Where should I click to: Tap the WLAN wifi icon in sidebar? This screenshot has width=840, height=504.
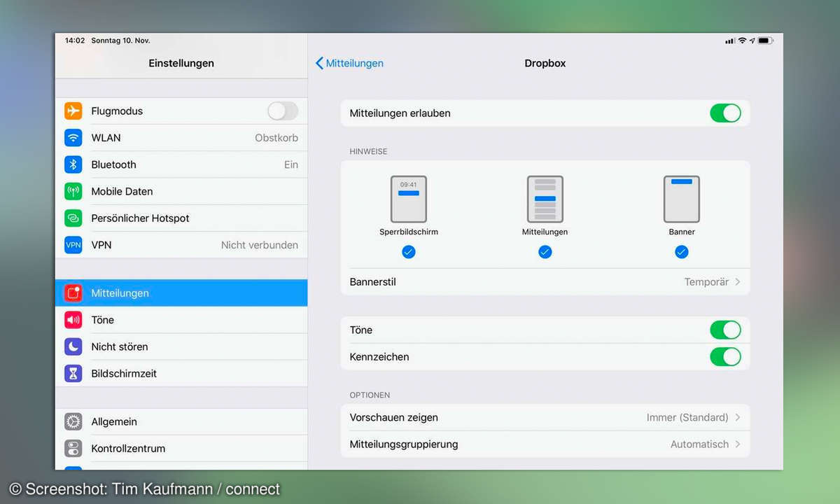(x=73, y=138)
